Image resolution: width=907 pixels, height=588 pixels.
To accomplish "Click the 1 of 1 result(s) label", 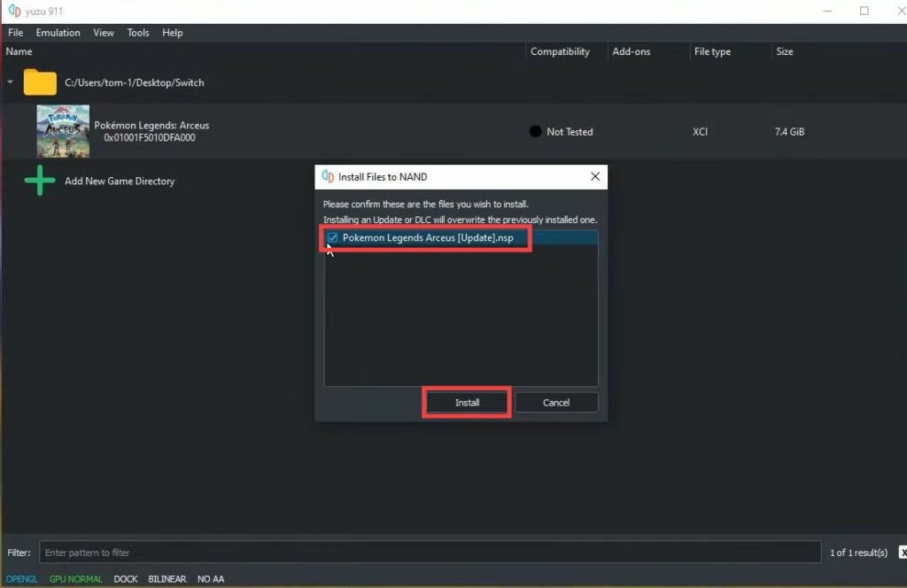I will pos(858,553).
